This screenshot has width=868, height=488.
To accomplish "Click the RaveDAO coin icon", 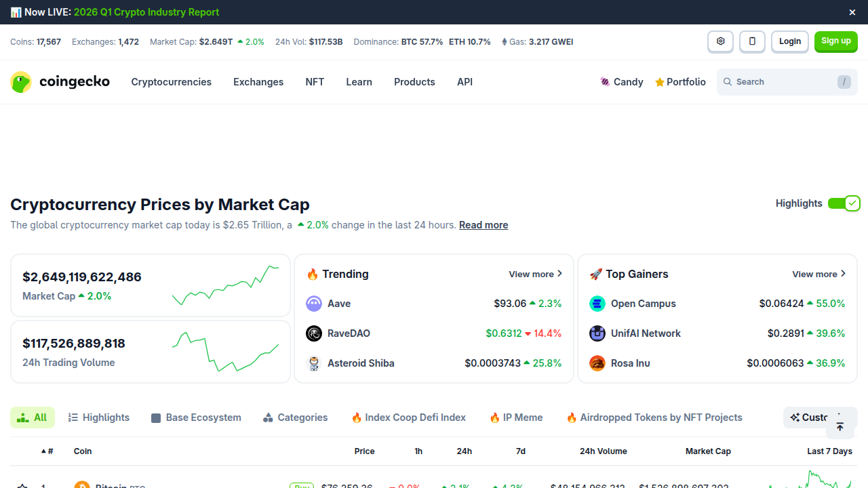I will (x=314, y=333).
